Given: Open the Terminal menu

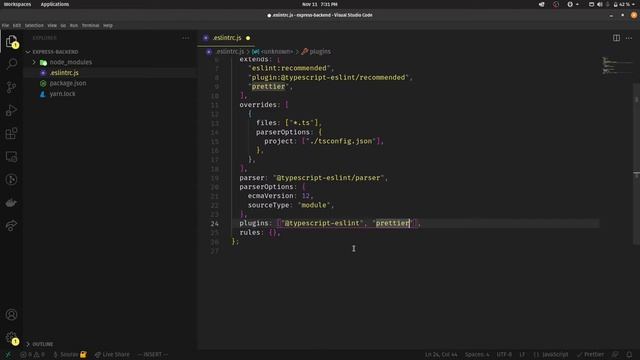Looking at the screenshot, I should (x=90, y=25).
